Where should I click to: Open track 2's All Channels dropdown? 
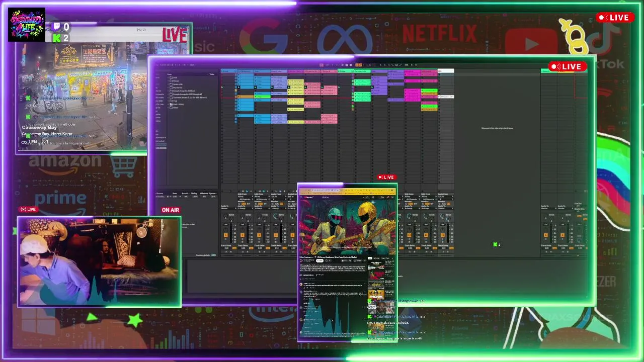(x=245, y=199)
